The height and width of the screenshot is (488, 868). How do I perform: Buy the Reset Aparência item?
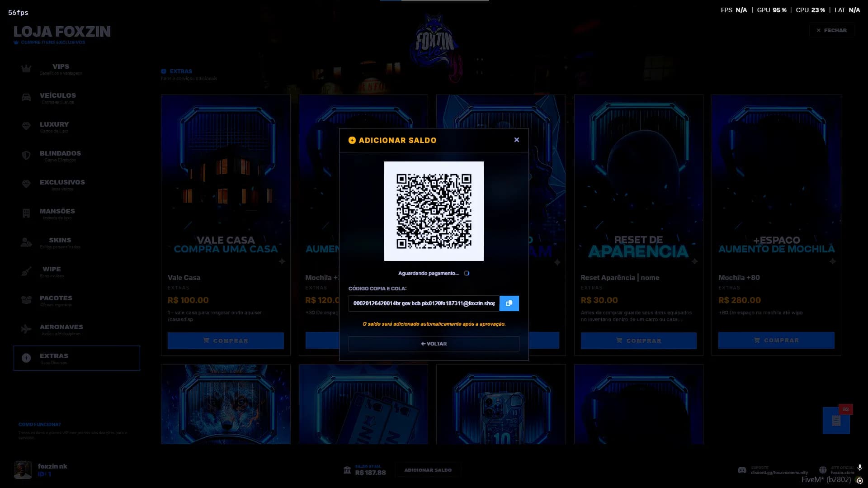tap(638, 341)
